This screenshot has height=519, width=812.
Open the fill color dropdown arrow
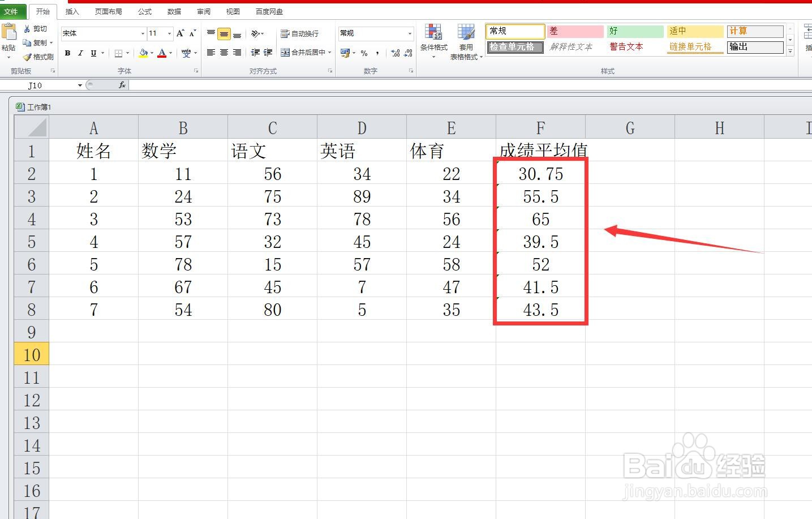point(152,53)
